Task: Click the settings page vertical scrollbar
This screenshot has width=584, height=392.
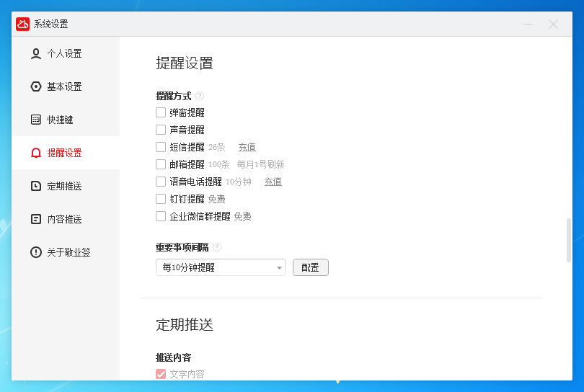Action: pos(569,240)
